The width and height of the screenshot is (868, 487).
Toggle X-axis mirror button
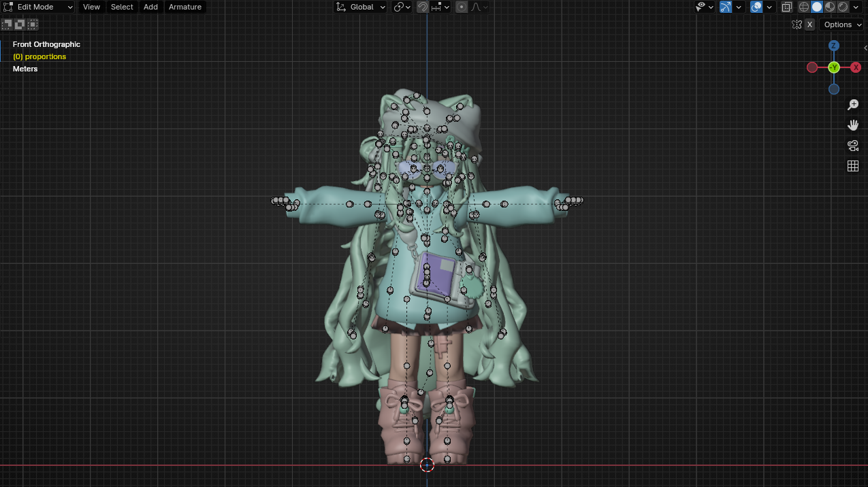(809, 24)
